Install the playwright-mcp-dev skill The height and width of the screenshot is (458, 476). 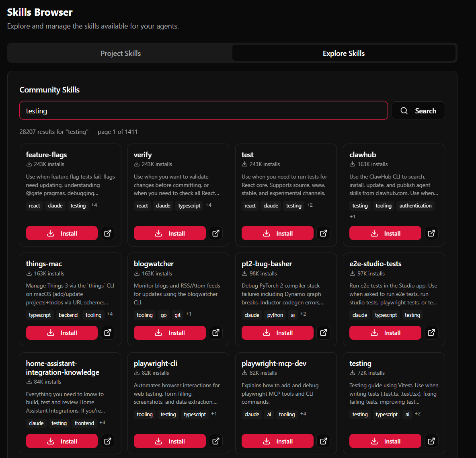[x=277, y=441]
